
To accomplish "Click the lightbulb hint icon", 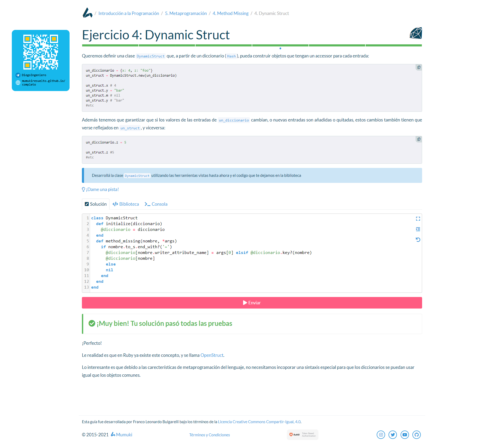I will [x=83, y=189].
